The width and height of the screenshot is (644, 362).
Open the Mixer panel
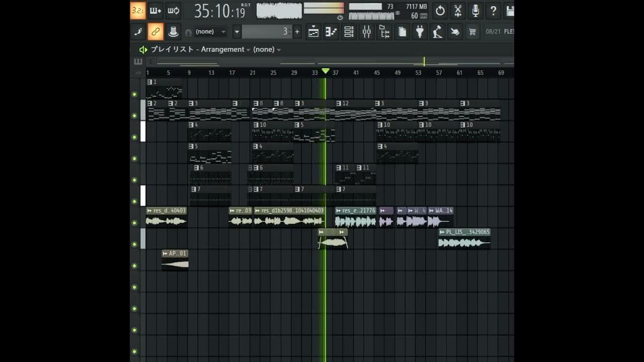(367, 32)
